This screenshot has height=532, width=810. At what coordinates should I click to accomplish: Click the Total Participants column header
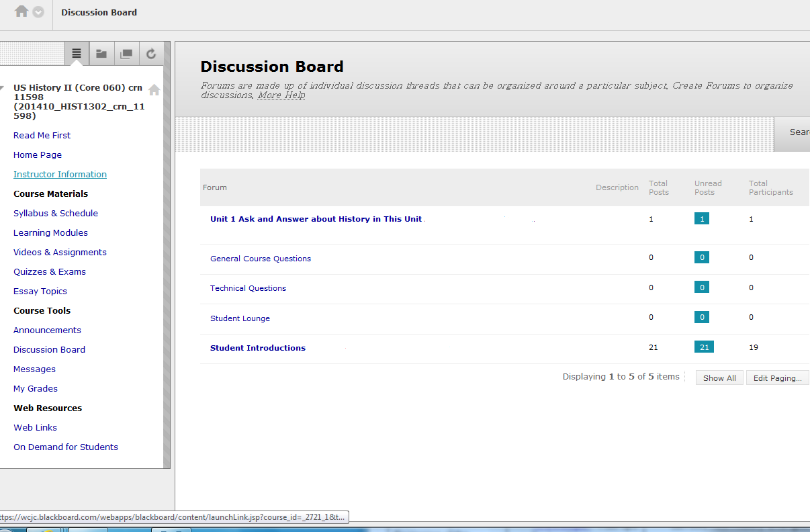[x=771, y=187]
